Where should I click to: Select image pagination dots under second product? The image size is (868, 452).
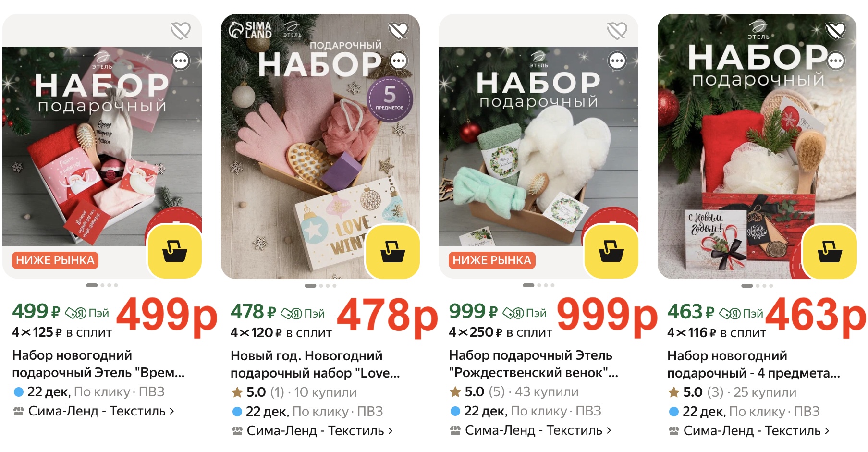pos(320,286)
